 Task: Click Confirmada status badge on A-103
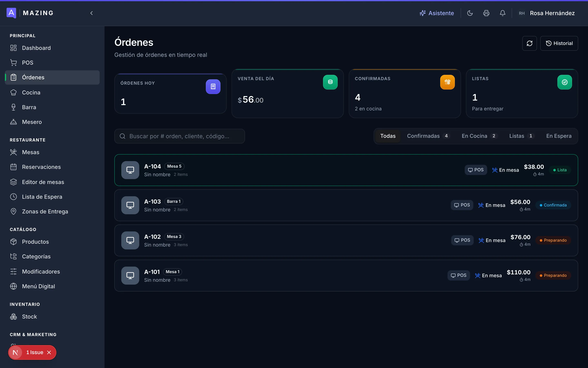553,205
